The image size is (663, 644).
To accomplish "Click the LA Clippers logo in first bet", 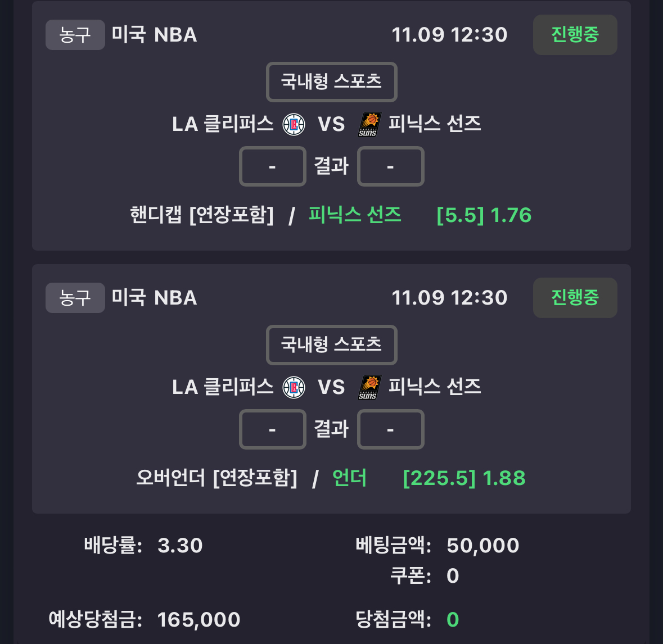I will [x=294, y=124].
